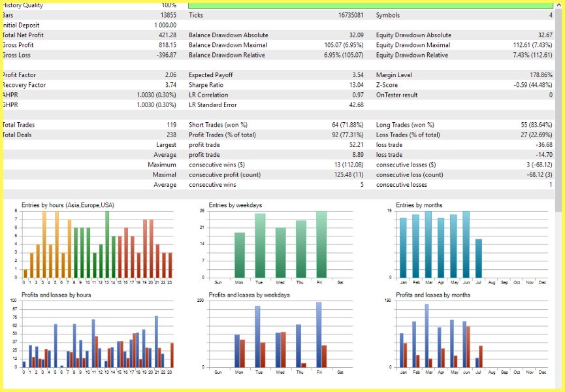Select the Ticks value 16735081
This screenshot has height=392, width=565.
351,15
